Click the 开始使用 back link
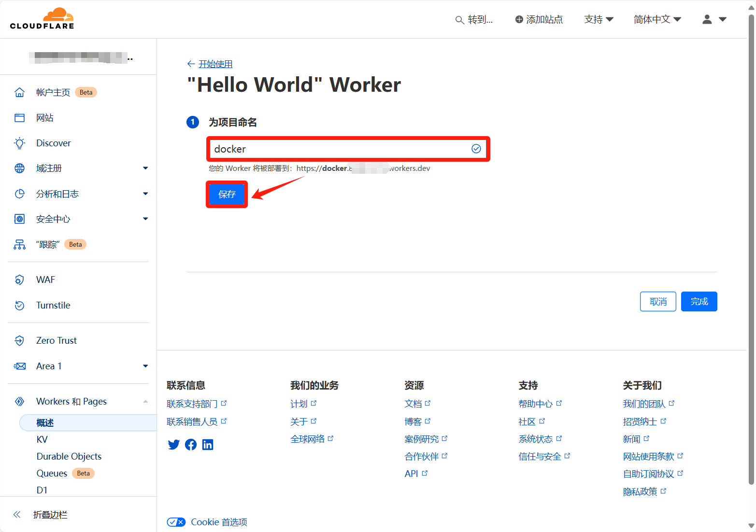 pyautogui.click(x=215, y=64)
